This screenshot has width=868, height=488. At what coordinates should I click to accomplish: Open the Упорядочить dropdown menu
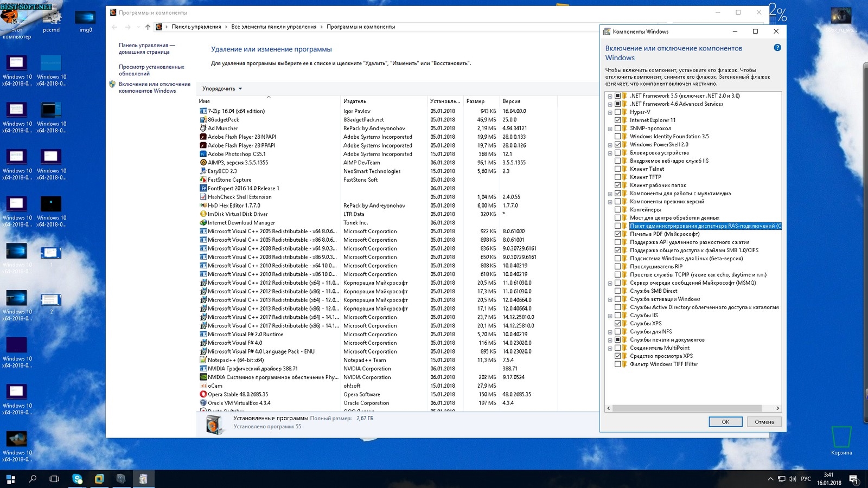tap(222, 88)
